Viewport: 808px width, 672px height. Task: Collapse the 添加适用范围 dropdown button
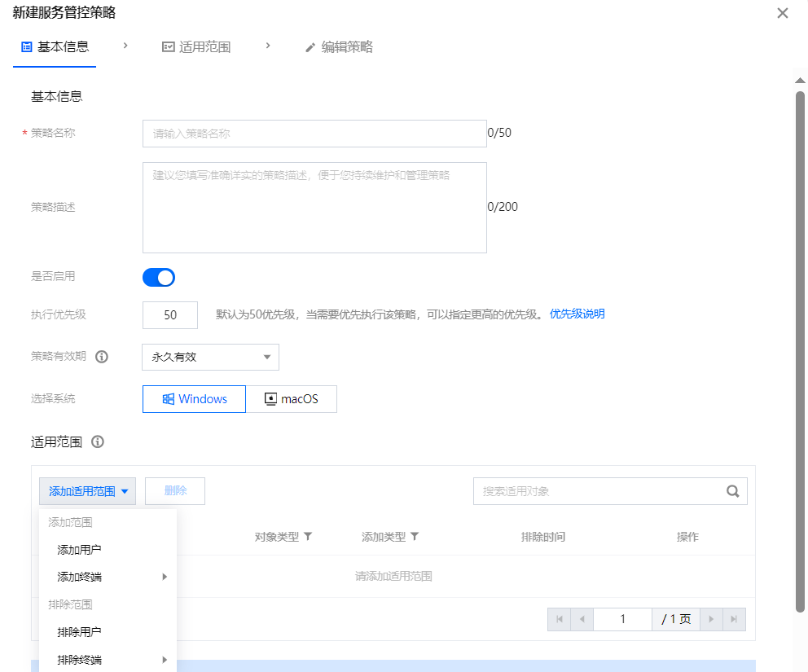pos(88,491)
